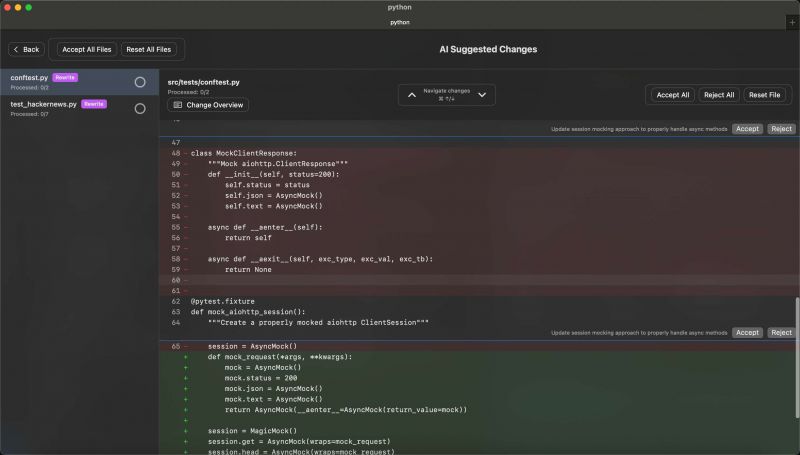
Task: Reject the change above line 65
Action: 781,333
